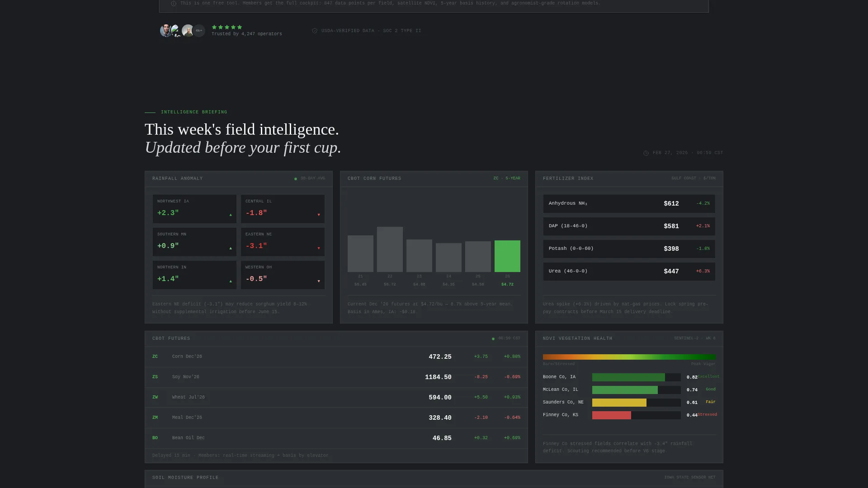Viewport: 868px width, 488px height.
Task: Click the 'IOWA STATE SENSOR NET' label
Action: click(690, 478)
